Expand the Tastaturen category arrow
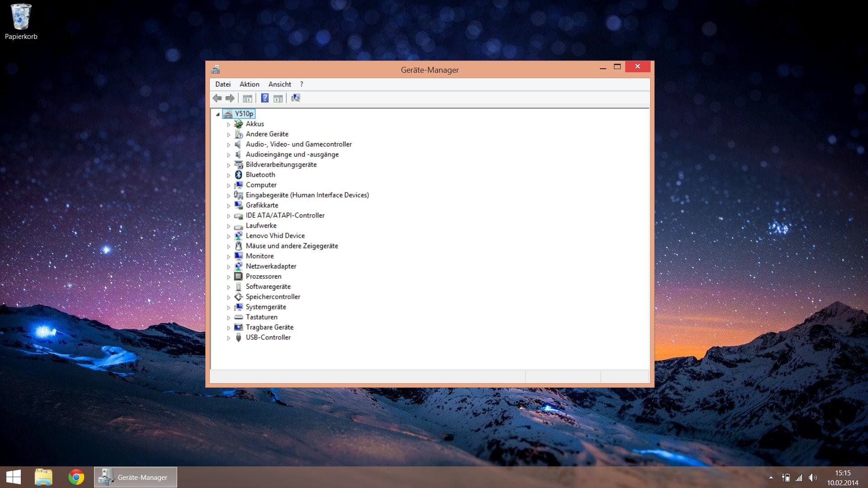 click(x=229, y=318)
